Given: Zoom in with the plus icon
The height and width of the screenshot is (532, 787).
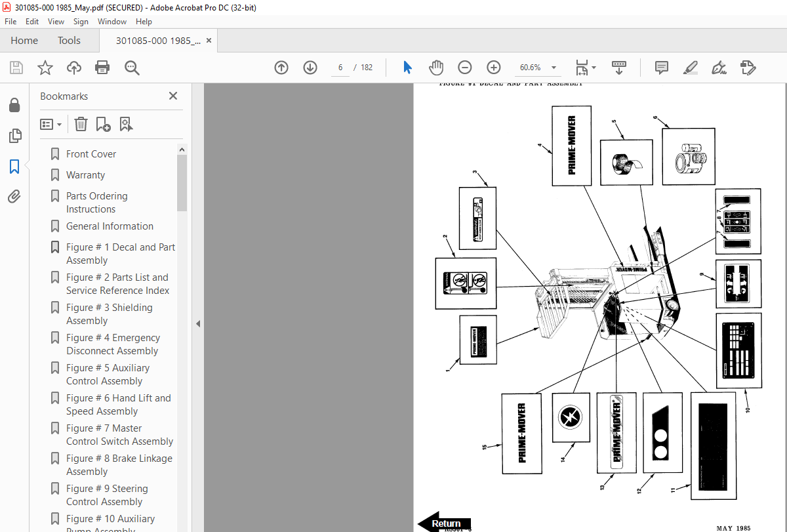Looking at the screenshot, I should 494,68.
